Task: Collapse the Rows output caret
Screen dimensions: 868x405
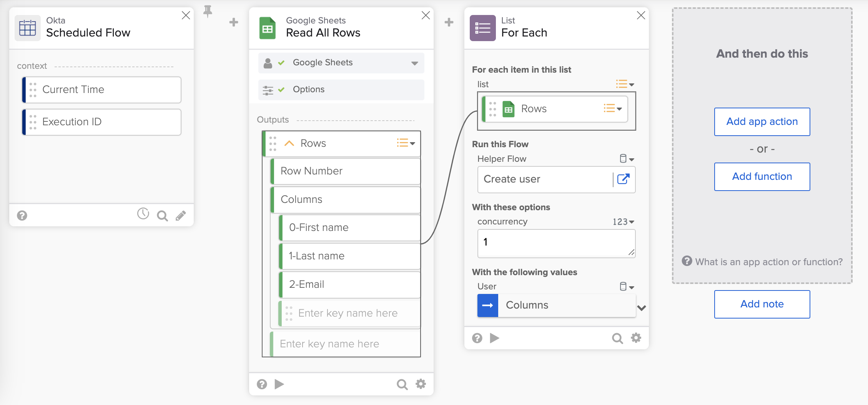Action: pos(289,143)
